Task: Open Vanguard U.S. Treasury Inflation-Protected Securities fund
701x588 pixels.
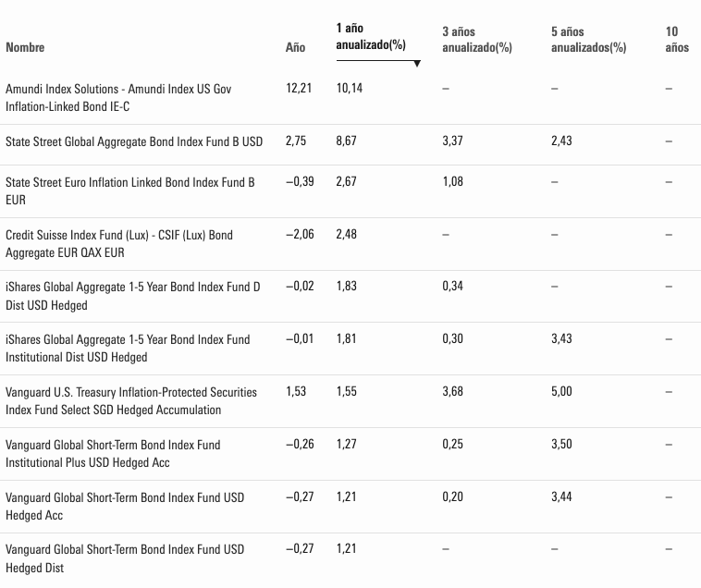Action: pyautogui.click(x=131, y=401)
